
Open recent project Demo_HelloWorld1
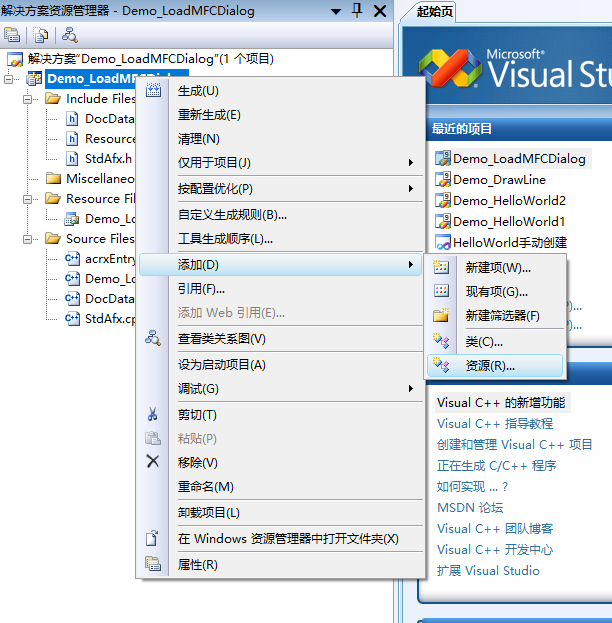tap(509, 222)
